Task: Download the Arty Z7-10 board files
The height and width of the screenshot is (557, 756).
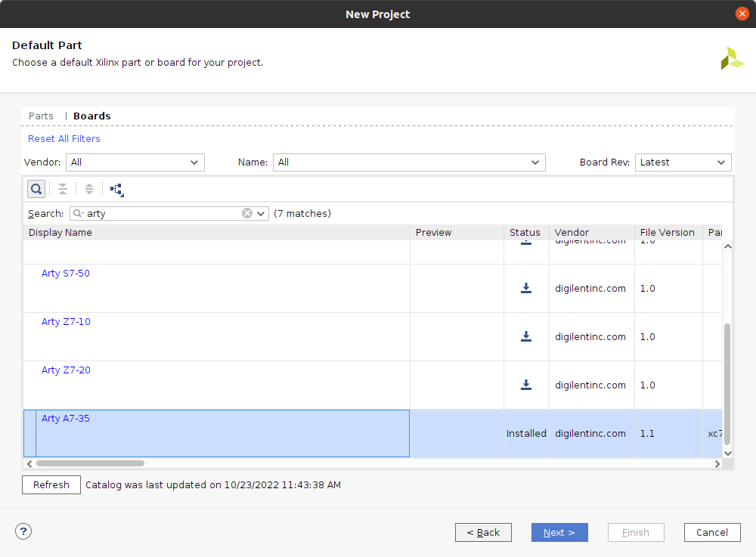Action: tap(526, 336)
